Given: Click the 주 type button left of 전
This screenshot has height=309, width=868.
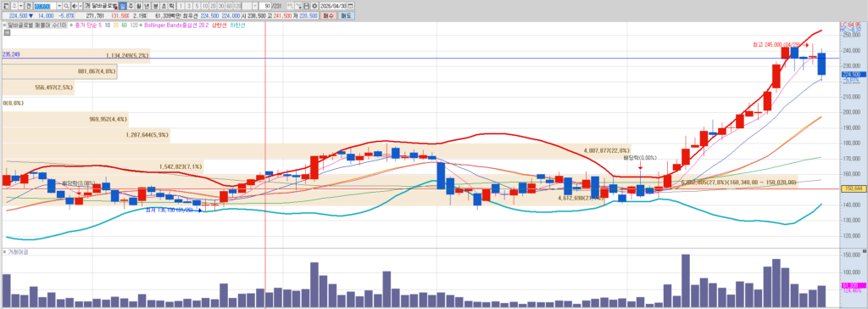Looking at the screenshot, I should click(14, 6).
